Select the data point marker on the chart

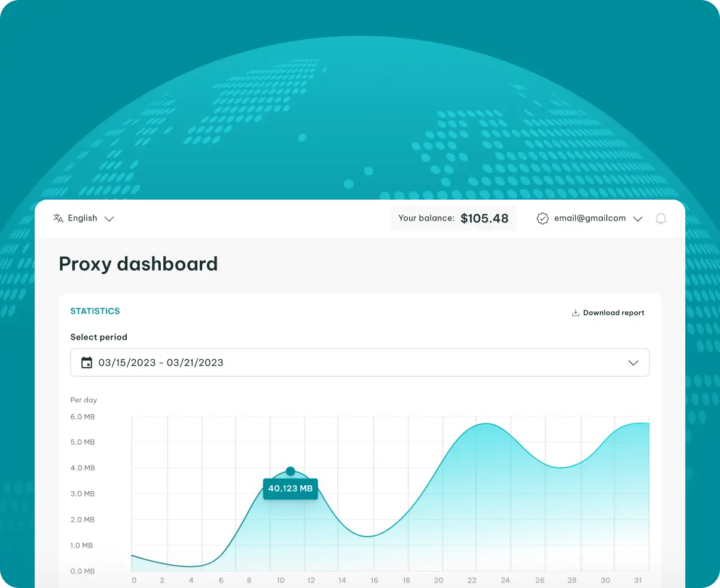[291, 471]
